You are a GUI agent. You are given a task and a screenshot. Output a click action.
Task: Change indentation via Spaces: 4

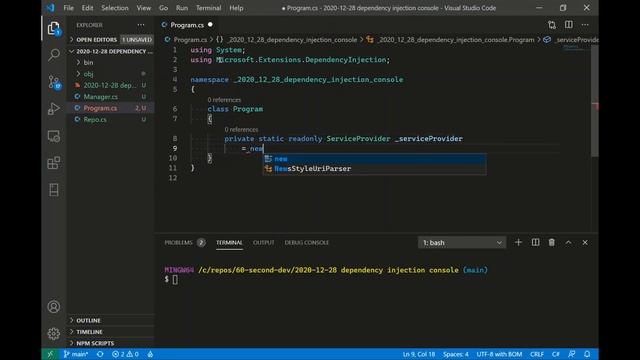[x=456, y=354]
